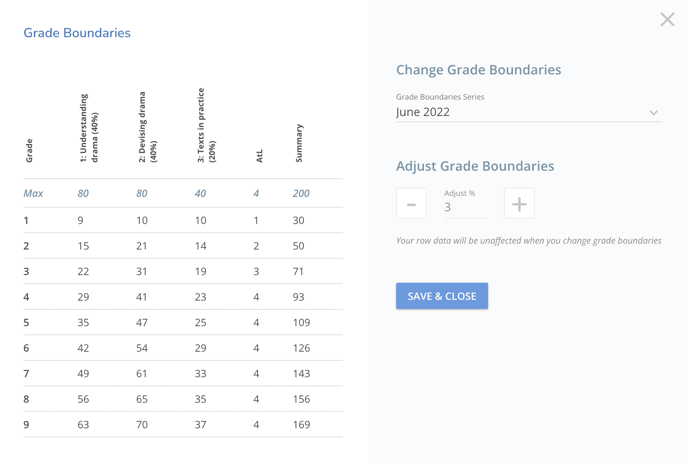Click the Summary column header

(299, 143)
